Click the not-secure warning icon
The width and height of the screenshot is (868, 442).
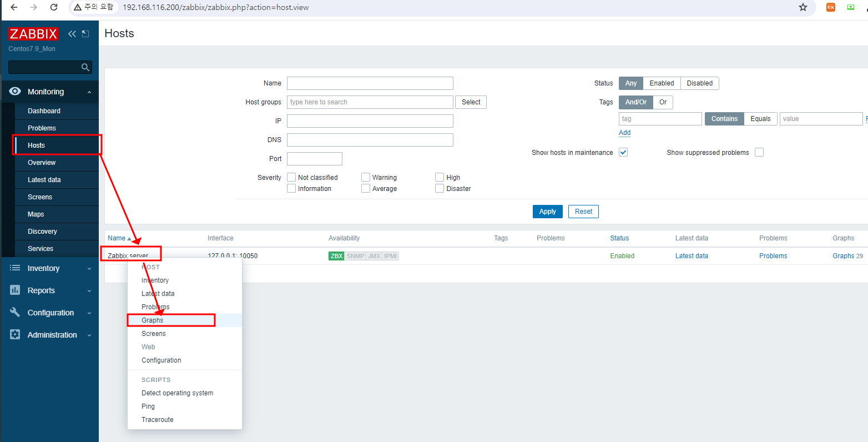pos(78,7)
